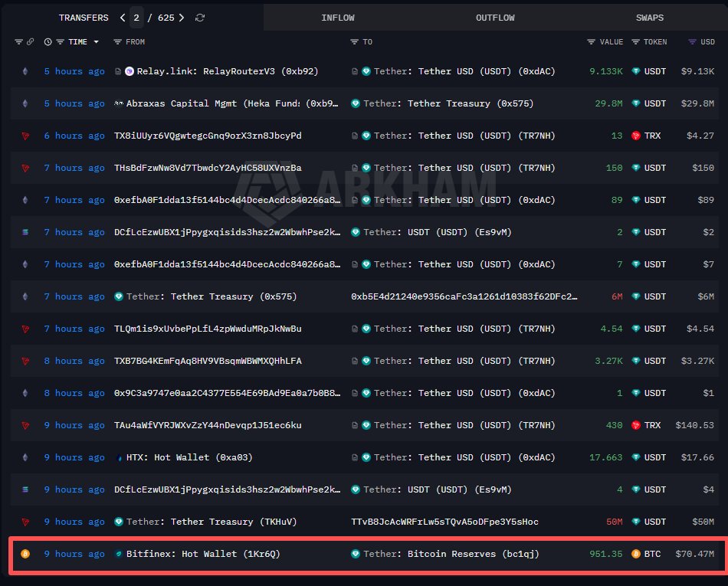Select the TRANSFERS tab

(x=83, y=18)
